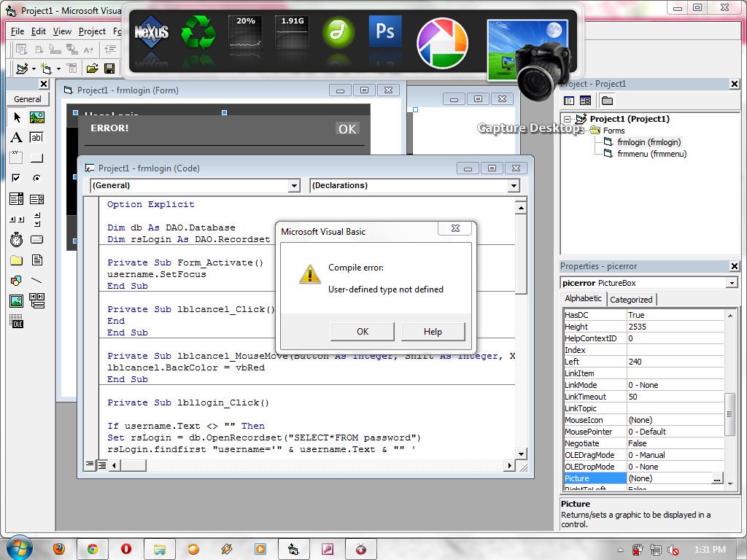The image size is (747, 560).
Task: Select the Frame control in toolbox
Action: click(17, 157)
